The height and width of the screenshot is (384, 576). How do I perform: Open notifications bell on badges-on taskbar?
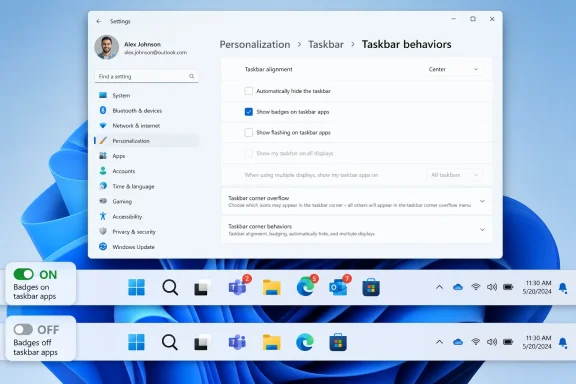click(563, 288)
